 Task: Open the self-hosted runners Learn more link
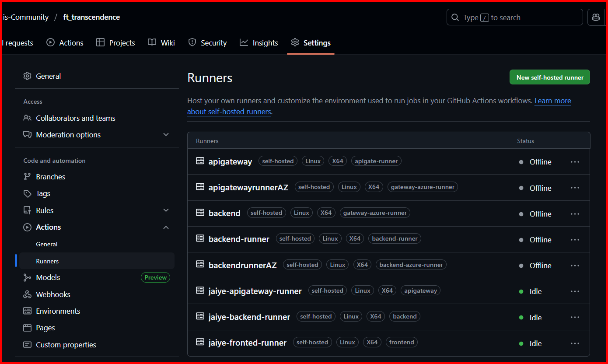click(x=552, y=101)
